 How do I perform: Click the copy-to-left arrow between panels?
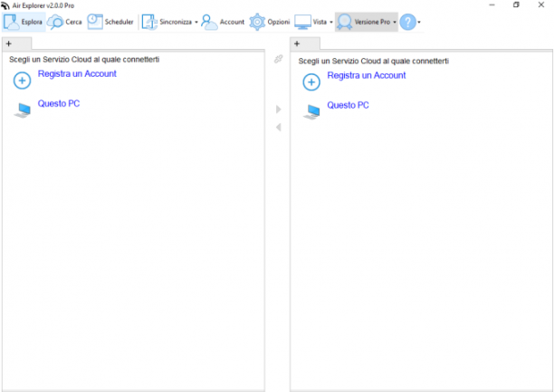pos(279,127)
